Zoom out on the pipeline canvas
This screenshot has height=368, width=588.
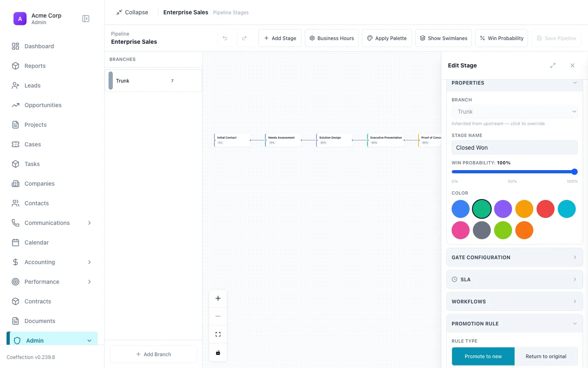click(218, 316)
